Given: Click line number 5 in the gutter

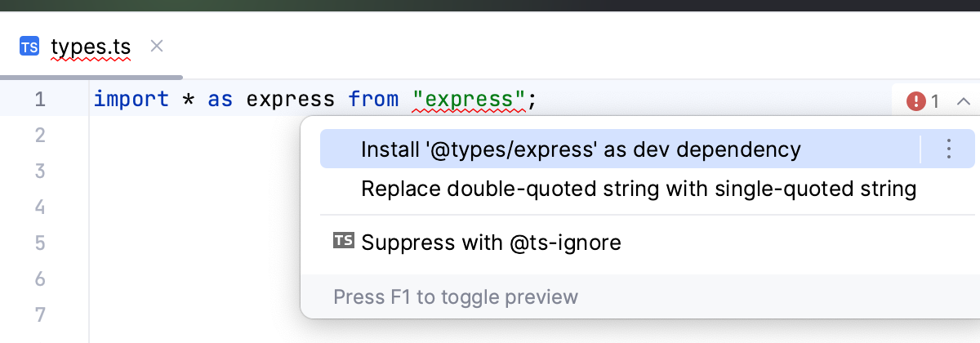Looking at the screenshot, I should click(x=40, y=243).
